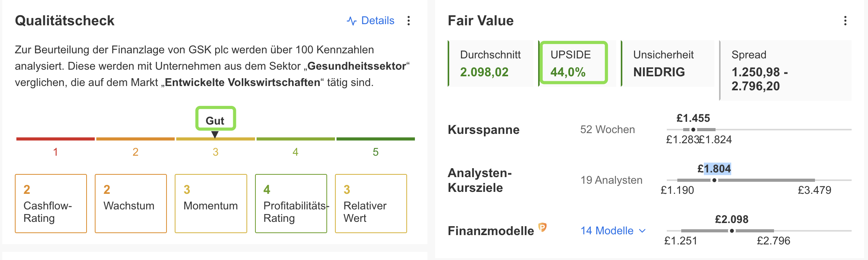Select the UPSIDE 44,0% tile

(574, 63)
